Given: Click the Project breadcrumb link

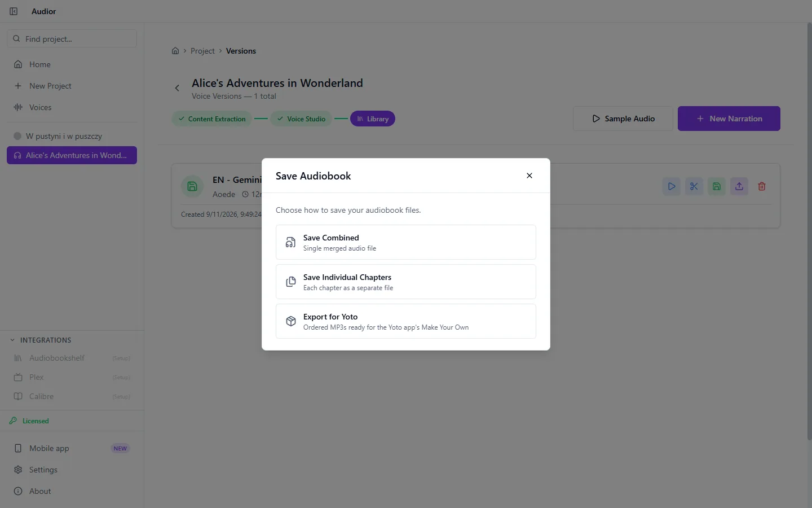Looking at the screenshot, I should tap(202, 51).
